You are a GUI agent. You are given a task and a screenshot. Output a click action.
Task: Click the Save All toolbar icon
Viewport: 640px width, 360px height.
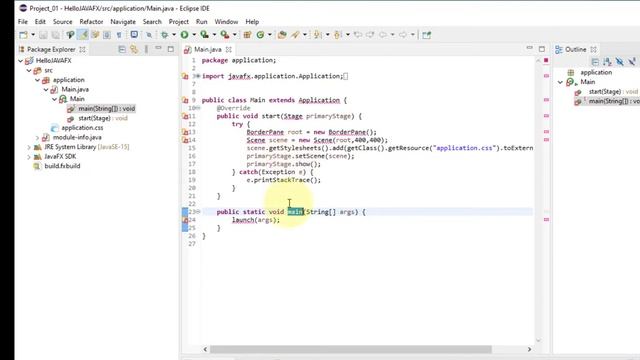coord(56,35)
